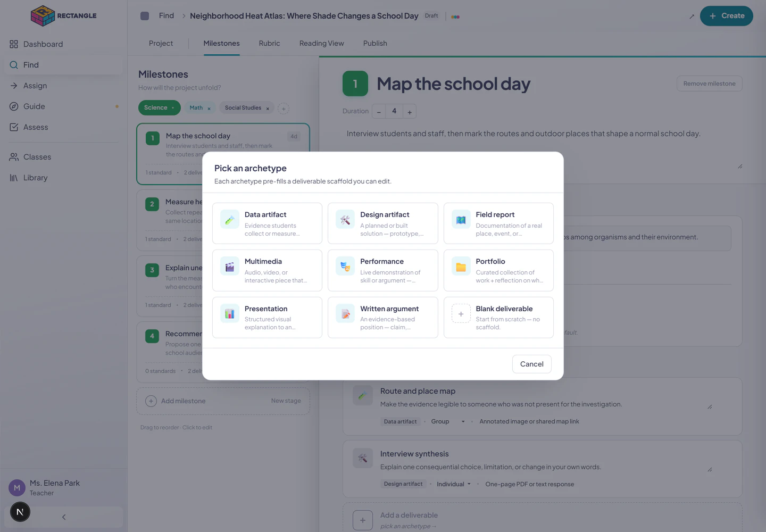This screenshot has height=532, width=766.
Task: Click Add a deliverable plus icon
Action: [x=363, y=520]
